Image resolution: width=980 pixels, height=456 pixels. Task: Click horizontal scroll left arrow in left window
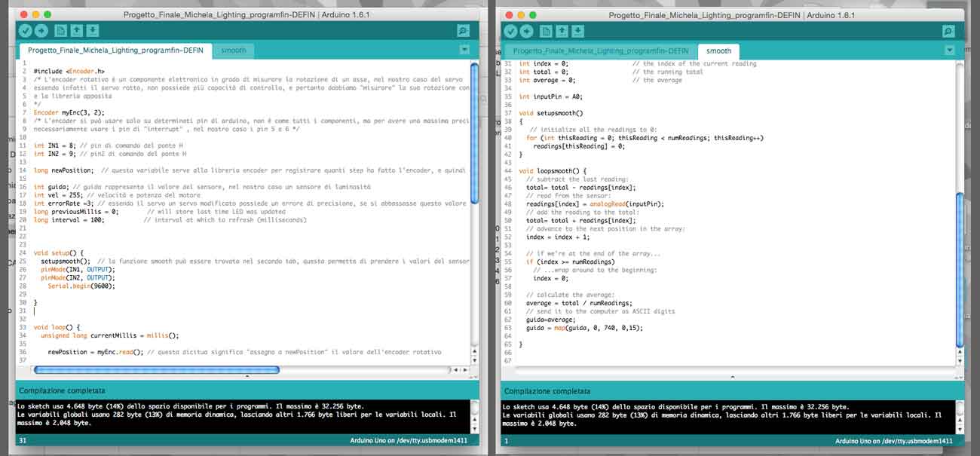[x=455, y=370]
